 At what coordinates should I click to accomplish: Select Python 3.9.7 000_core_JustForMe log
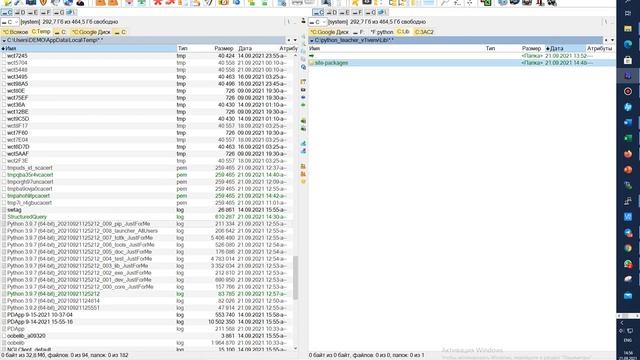147,287
